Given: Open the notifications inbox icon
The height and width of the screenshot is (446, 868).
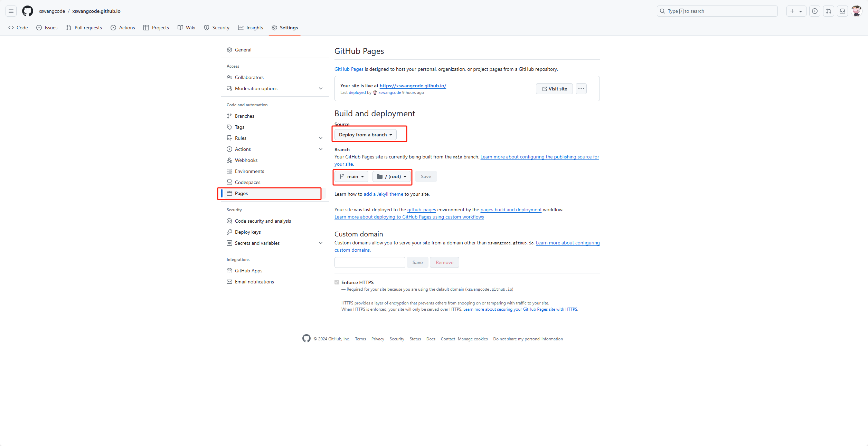Looking at the screenshot, I should [x=842, y=11].
